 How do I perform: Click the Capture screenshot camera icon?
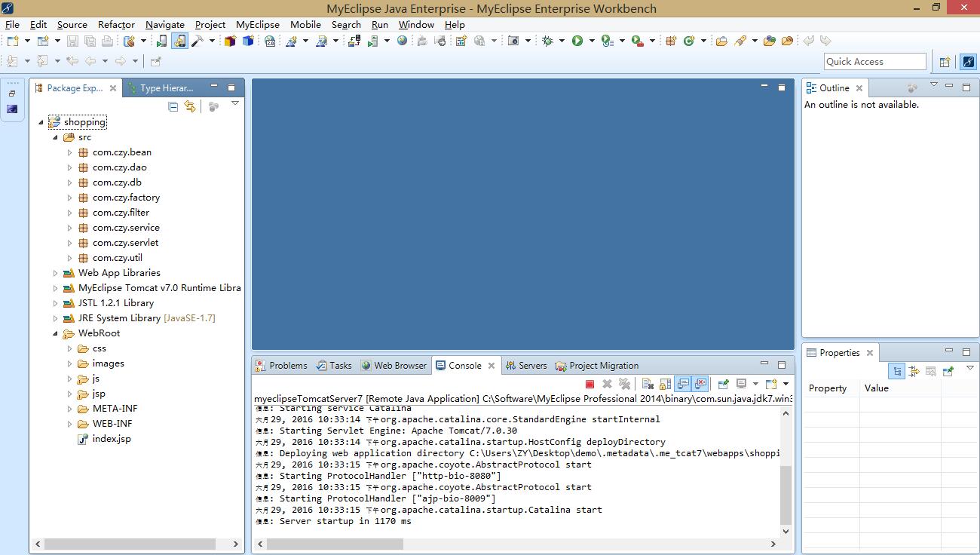click(x=513, y=41)
